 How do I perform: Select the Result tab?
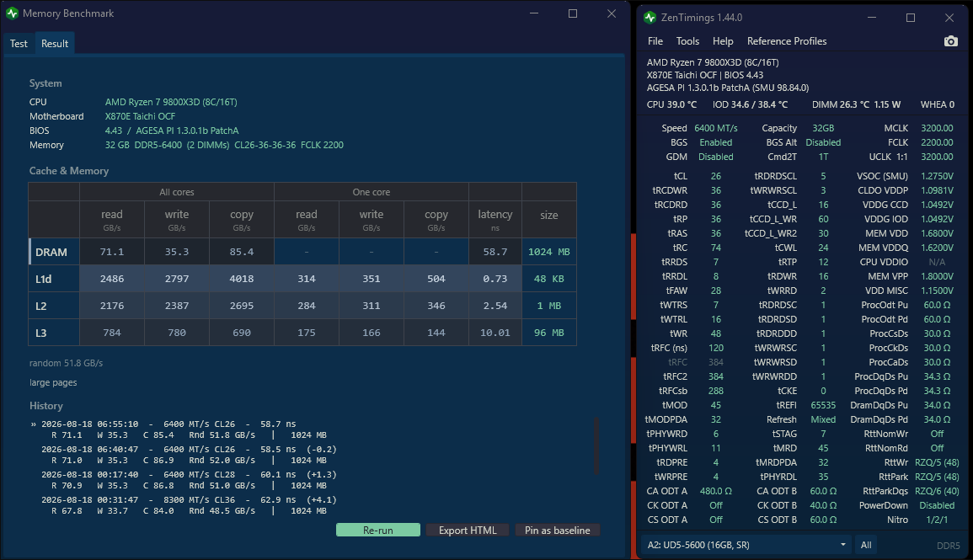click(x=55, y=44)
